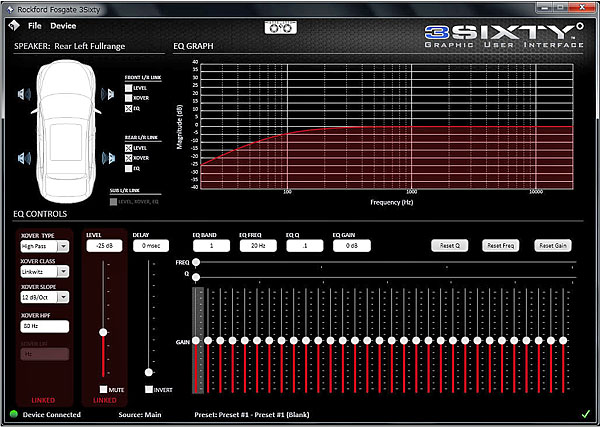Click the EQ Q value field
This screenshot has height=427, width=600.
click(x=305, y=246)
